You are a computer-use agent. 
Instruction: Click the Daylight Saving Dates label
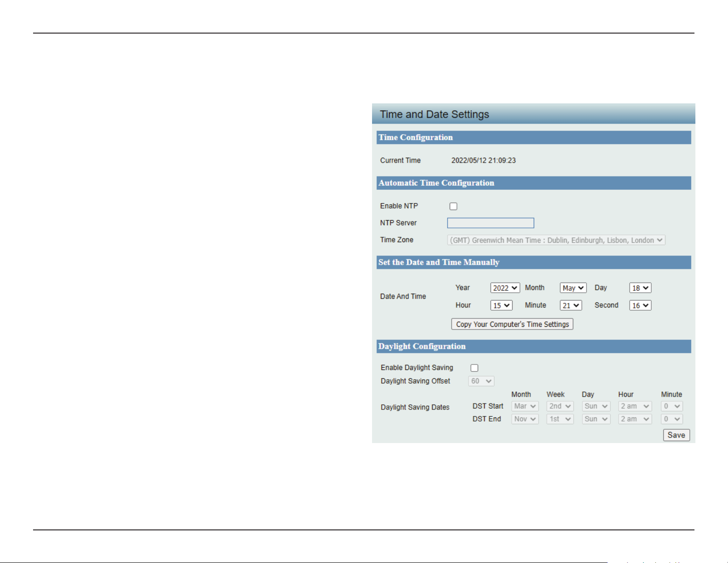coord(415,407)
